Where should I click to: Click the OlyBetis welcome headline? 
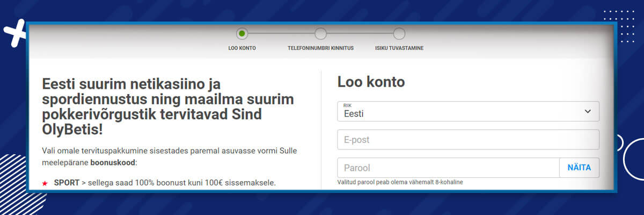pyautogui.click(x=168, y=107)
